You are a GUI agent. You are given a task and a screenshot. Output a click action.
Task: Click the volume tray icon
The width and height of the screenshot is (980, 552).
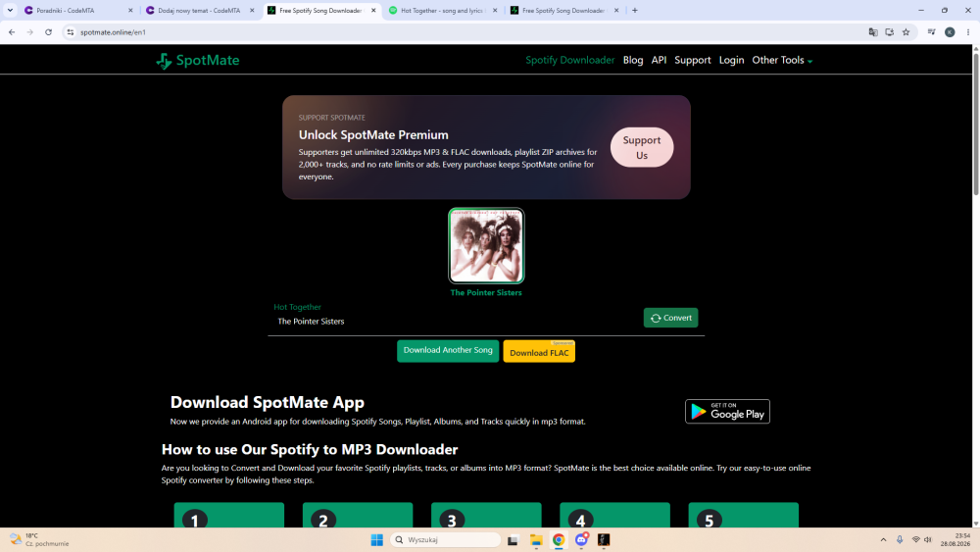coord(927,540)
